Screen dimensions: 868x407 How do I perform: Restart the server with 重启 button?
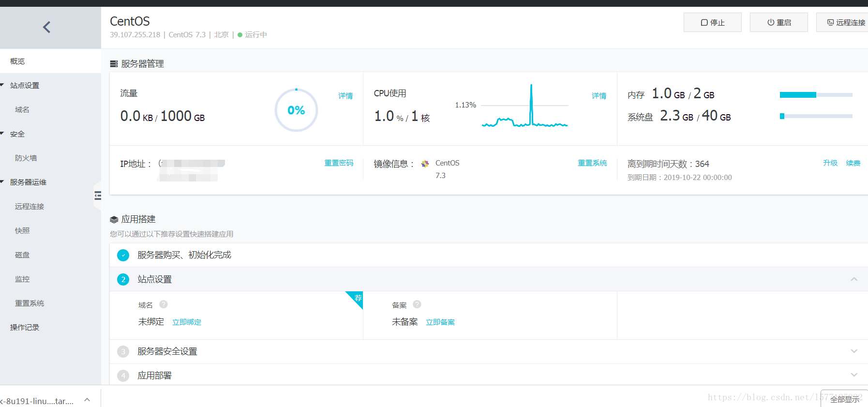779,22
